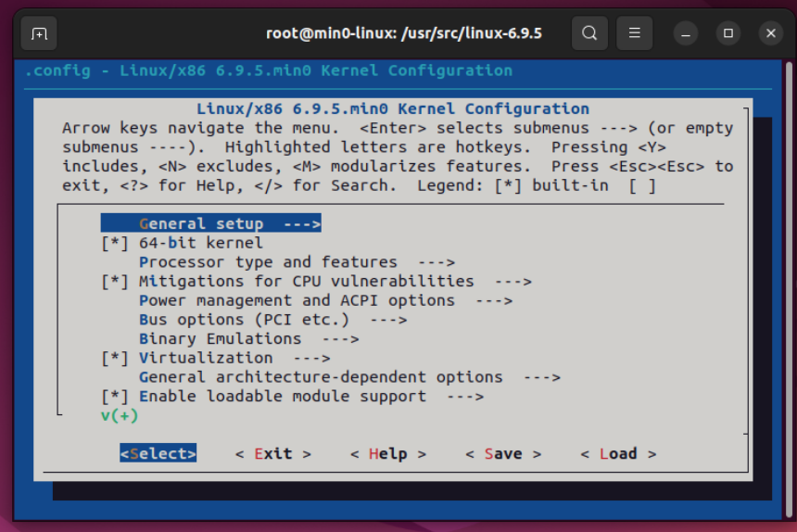This screenshot has height=532, width=797.
Task: Click the arrow after Enable loadable module support
Action: pos(465,397)
